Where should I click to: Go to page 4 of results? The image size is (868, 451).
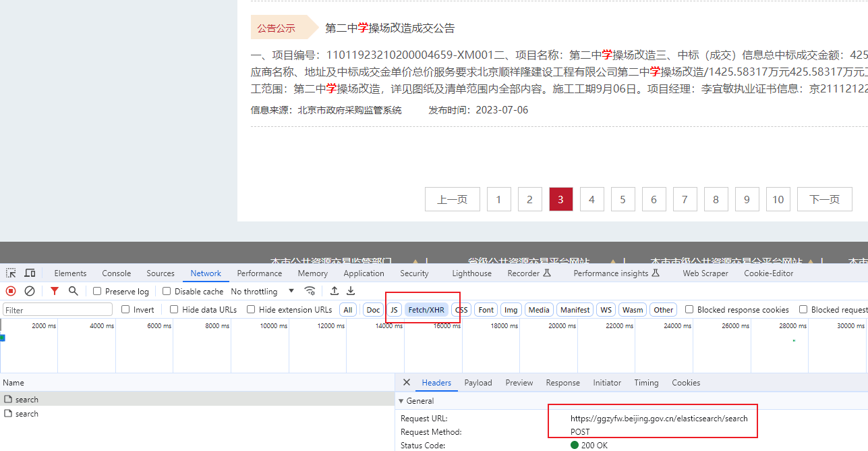coord(591,199)
